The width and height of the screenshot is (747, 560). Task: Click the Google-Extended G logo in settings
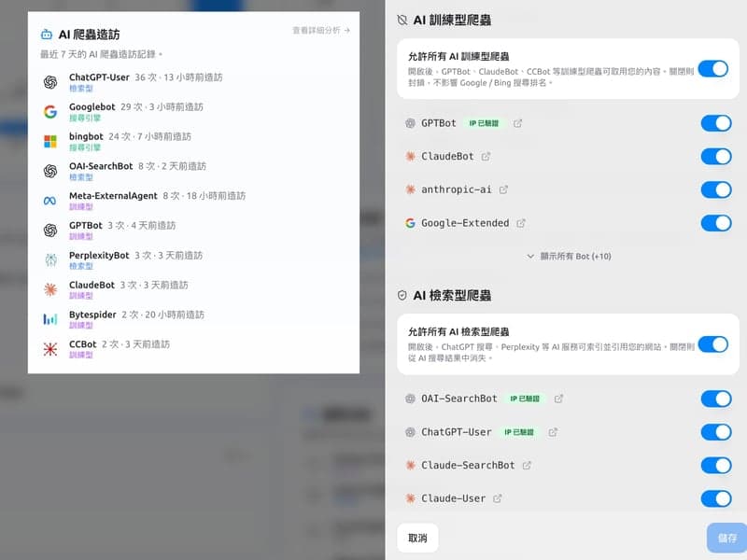[x=410, y=223]
